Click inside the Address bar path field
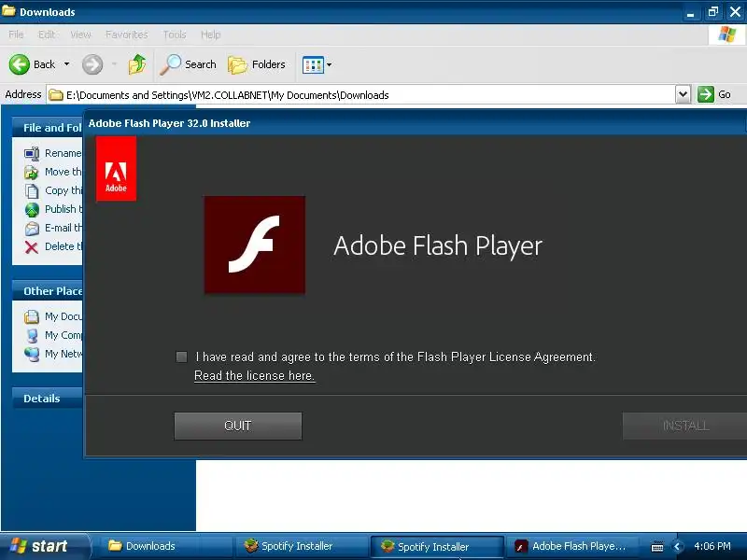Viewport: 747px width, 560px height. coord(362,95)
